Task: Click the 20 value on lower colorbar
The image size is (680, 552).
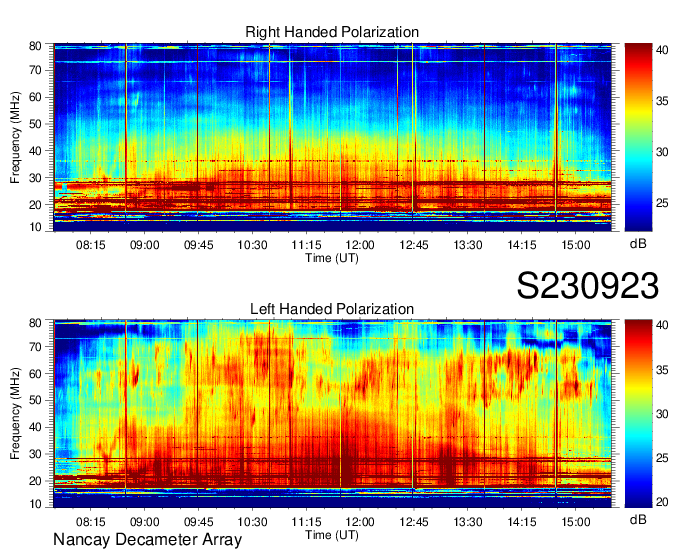Action: (662, 502)
